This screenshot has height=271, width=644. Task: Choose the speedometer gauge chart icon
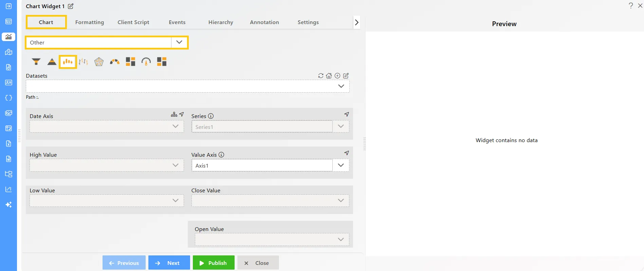click(146, 62)
